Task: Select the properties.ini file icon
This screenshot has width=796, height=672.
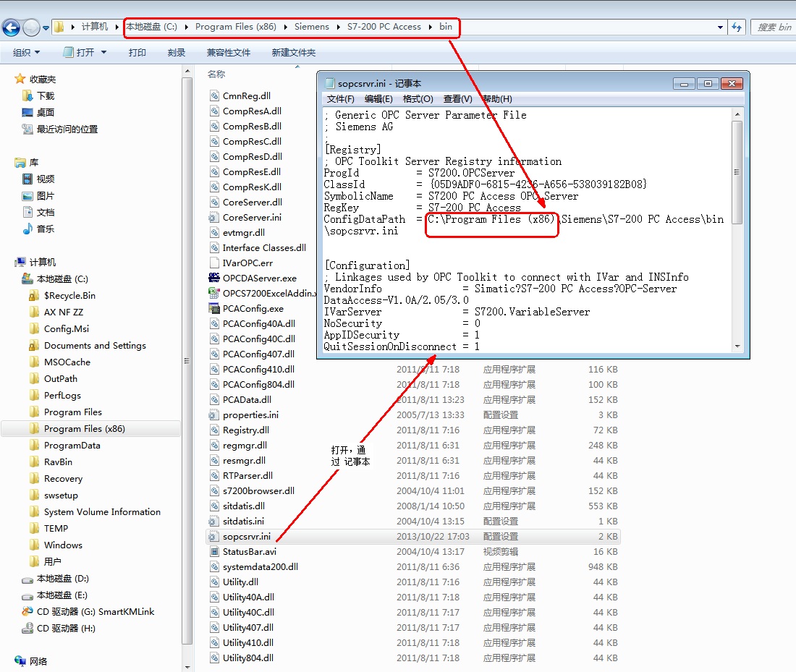Action: click(213, 414)
